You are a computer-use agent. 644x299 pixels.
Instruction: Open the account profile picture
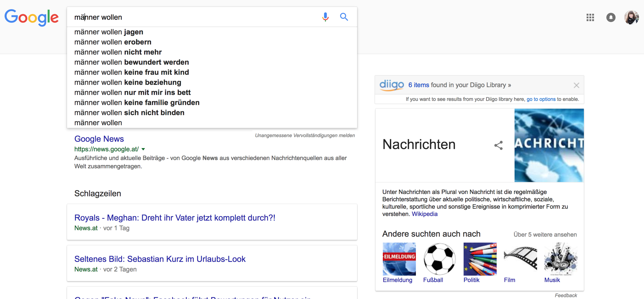(631, 17)
